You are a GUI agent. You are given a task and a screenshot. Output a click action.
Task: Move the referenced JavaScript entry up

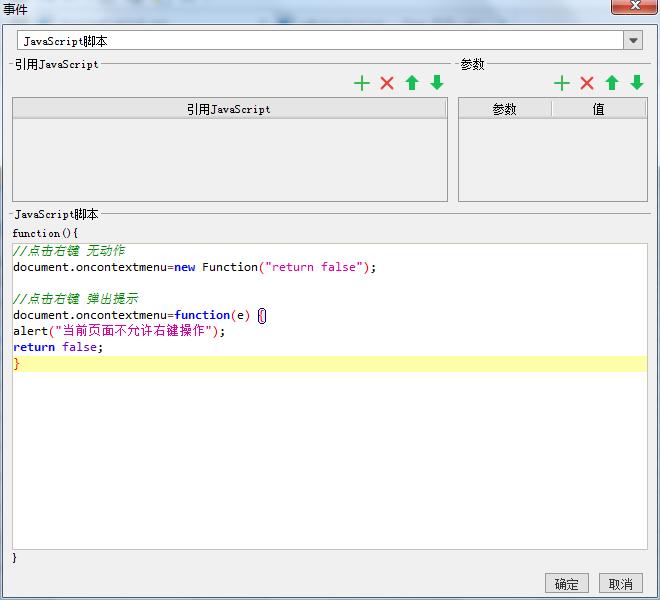412,83
